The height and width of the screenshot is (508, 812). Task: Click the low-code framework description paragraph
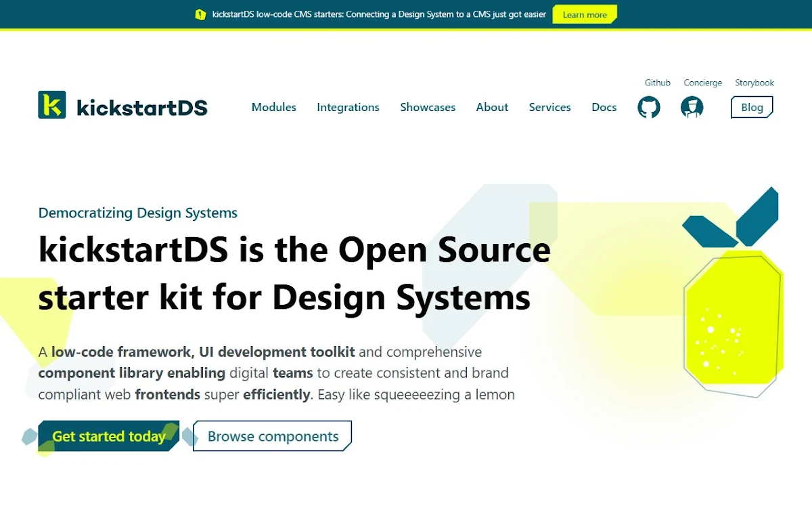pos(277,373)
